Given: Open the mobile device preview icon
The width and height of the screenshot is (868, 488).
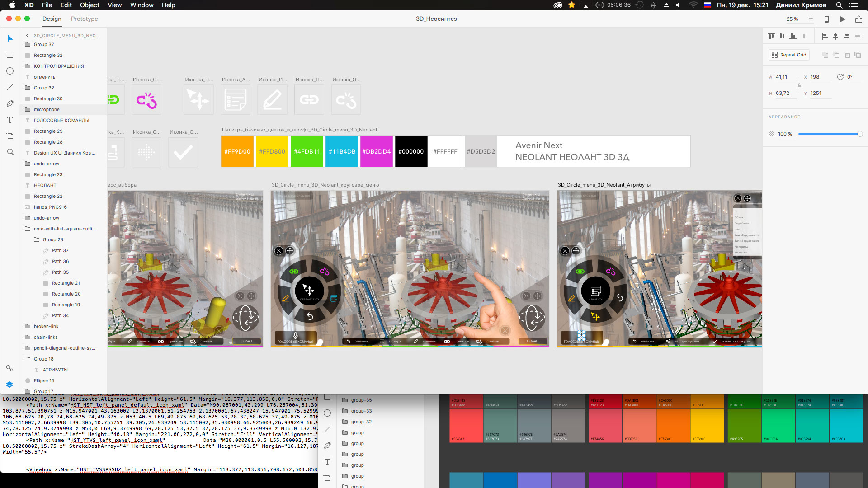Looking at the screenshot, I should pos(826,19).
